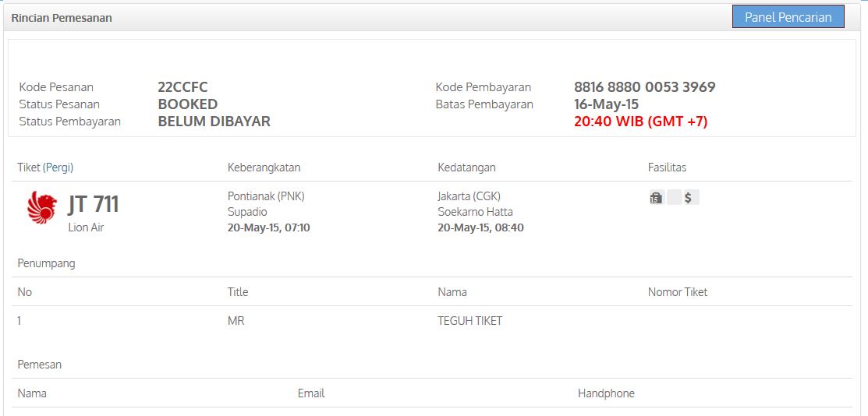Click the Lion Air logo
The height and width of the screenshot is (416, 868).
[42, 208]
